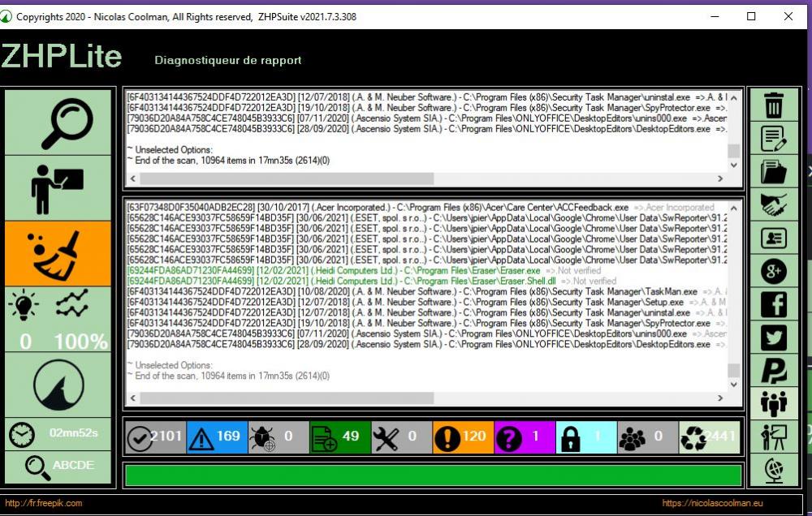812x516 pixels.
Task: Click lower report unins000.exe ONLYOFFICE line
Action: 427,333
